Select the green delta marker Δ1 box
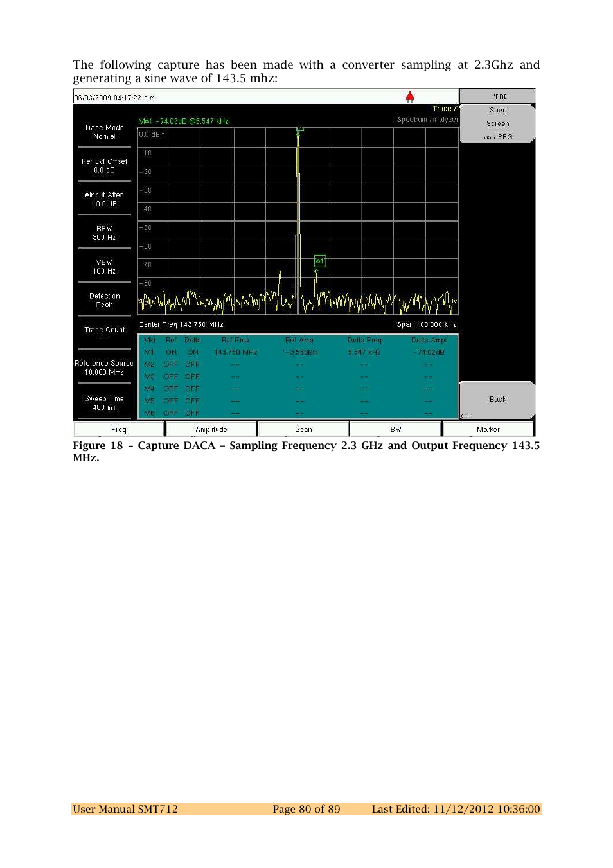Viewport: 613px width, 868px height. pyautogui.click(x=319, y=261)
